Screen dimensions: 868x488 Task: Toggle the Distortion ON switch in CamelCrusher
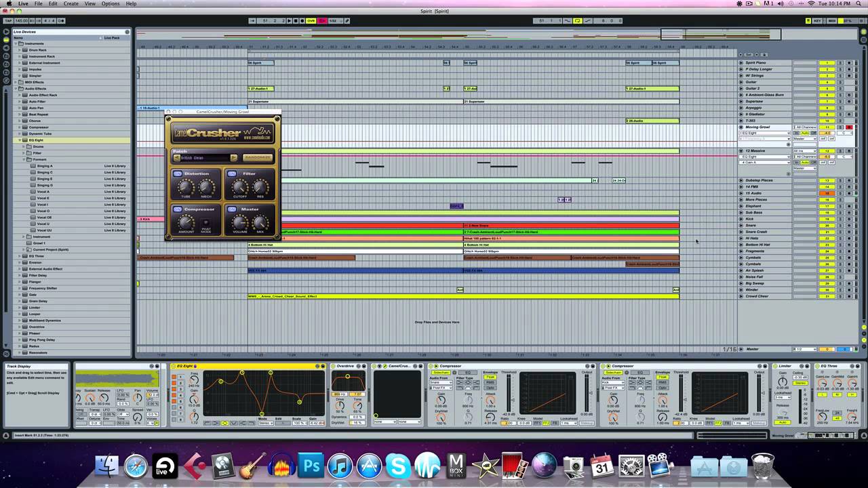point(178,174)
